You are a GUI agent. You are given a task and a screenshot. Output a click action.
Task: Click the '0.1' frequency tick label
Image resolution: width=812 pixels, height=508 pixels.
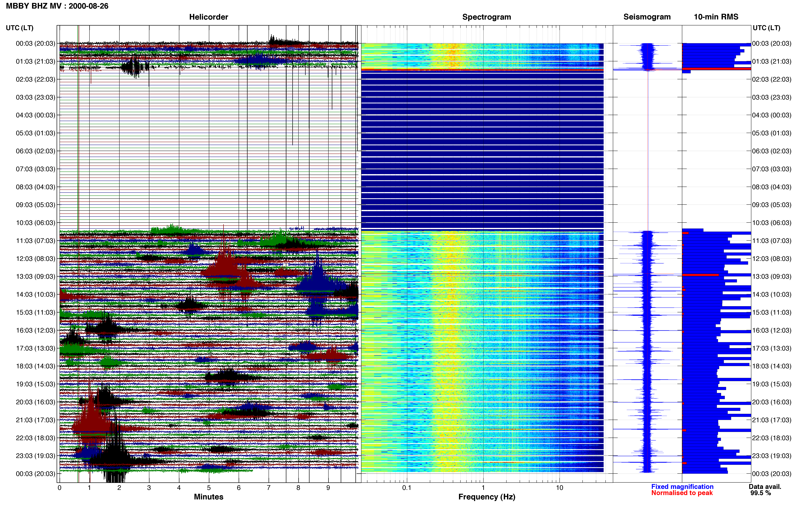point(407,488)
